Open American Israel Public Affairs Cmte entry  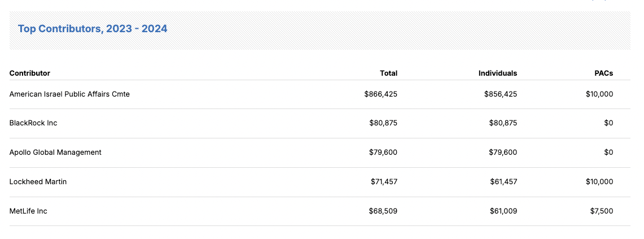coord(69,94)
